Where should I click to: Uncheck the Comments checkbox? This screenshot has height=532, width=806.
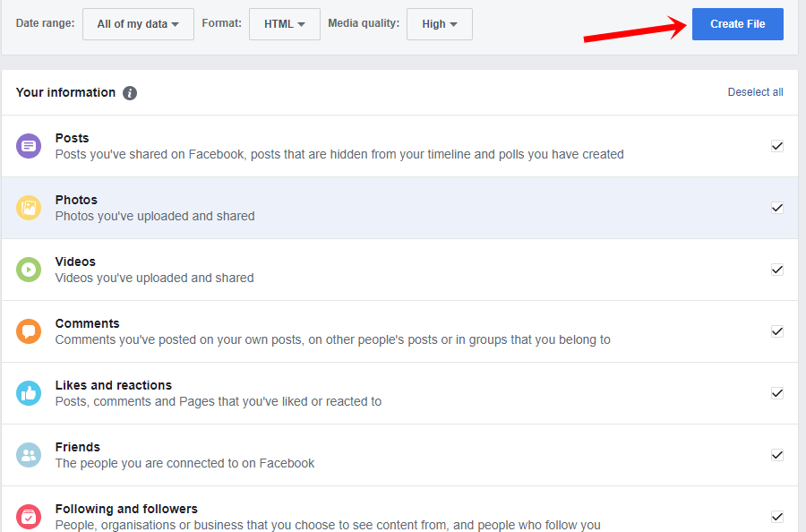(777, 331)
